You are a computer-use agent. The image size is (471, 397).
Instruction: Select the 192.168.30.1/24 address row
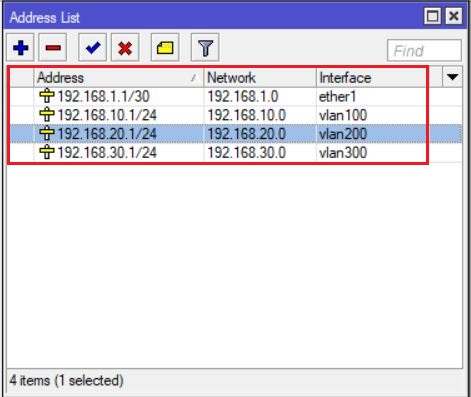(234, 153)
